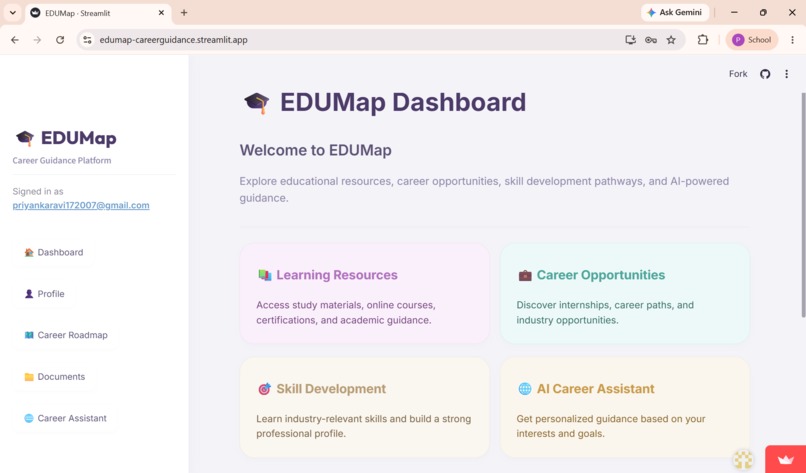Reload the page with refresh icon
The image size is (806, 473).
tap(60, 40)
